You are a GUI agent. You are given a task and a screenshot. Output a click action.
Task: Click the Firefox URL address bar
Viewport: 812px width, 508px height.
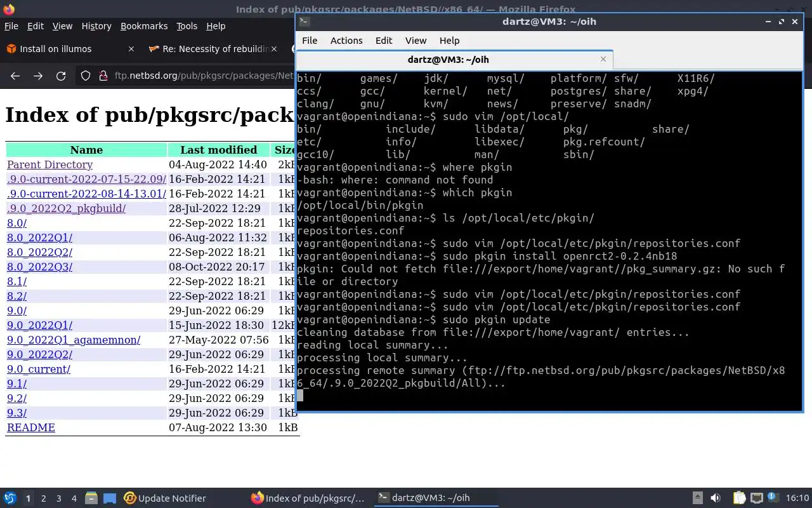203,76
